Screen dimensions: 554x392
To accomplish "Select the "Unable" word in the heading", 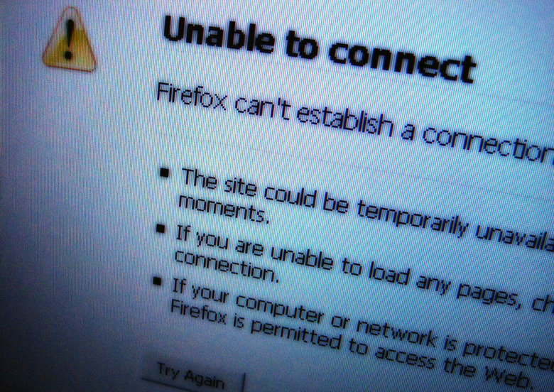I will pos(218,35).
